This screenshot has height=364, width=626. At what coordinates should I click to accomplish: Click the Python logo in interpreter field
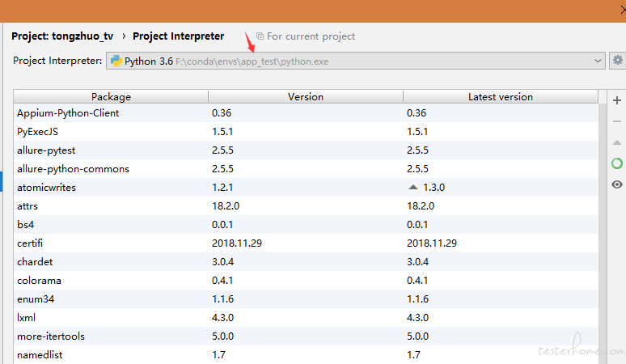click(116, 61)
